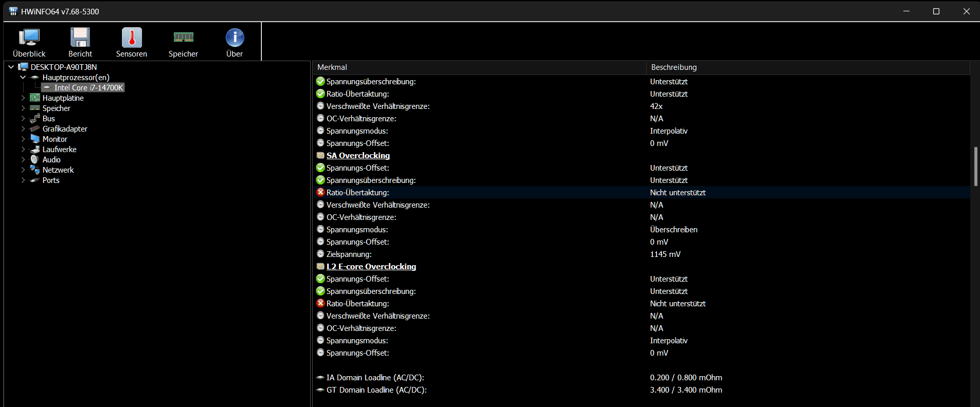Select the IA Domain Loadline row
Screen dimensions: 980x407
pyautogui.click(x=641, y=378)
